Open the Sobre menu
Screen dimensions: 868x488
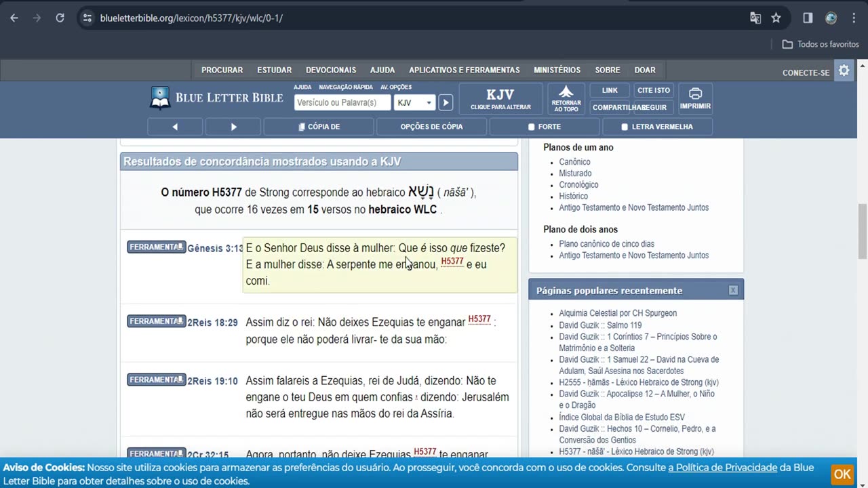coord(608,70)
